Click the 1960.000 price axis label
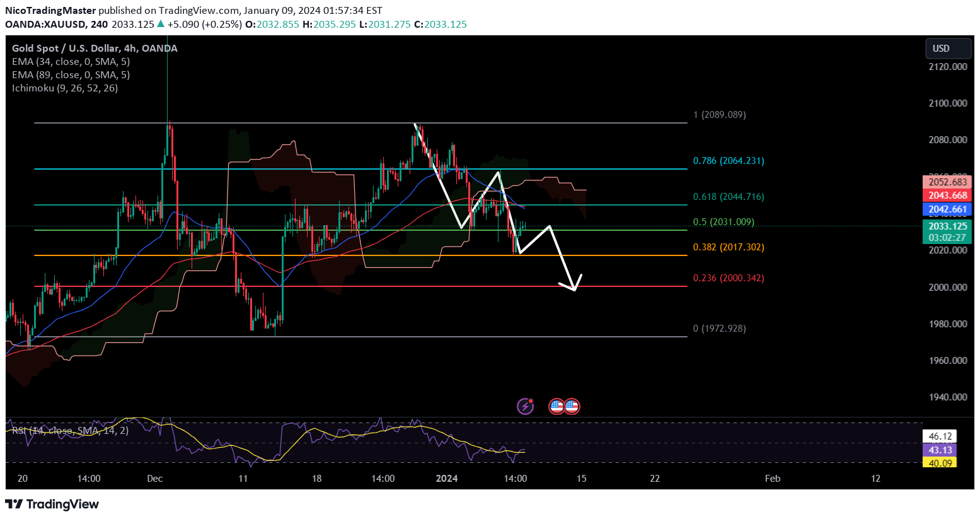The width and height of the screenshot is (980, 519). point(947,361)
